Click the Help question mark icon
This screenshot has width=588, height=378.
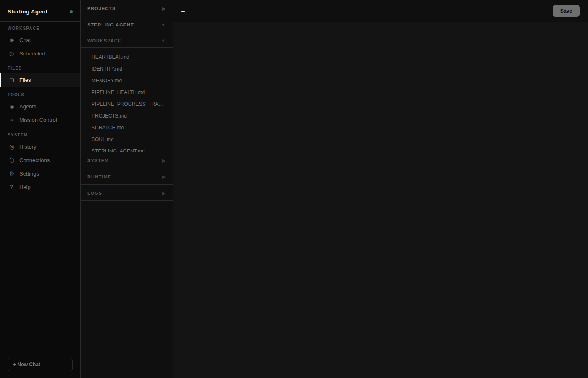pos(12,187)
